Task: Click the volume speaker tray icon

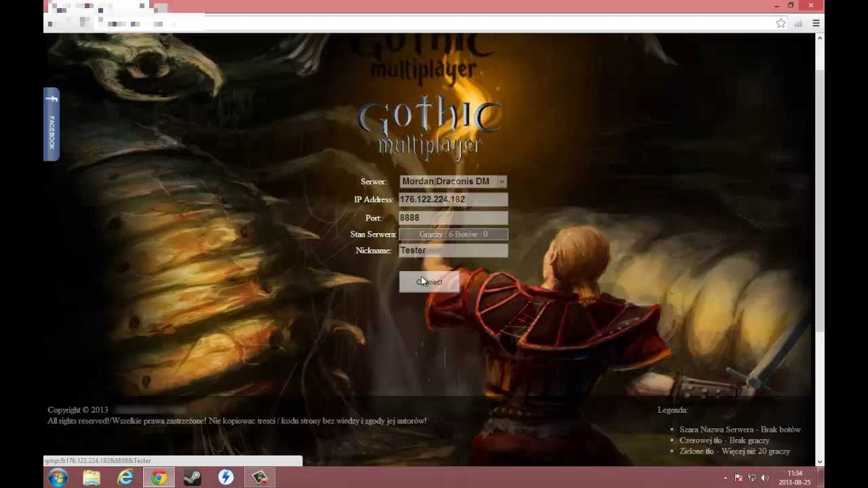Action: click(765, 478)
